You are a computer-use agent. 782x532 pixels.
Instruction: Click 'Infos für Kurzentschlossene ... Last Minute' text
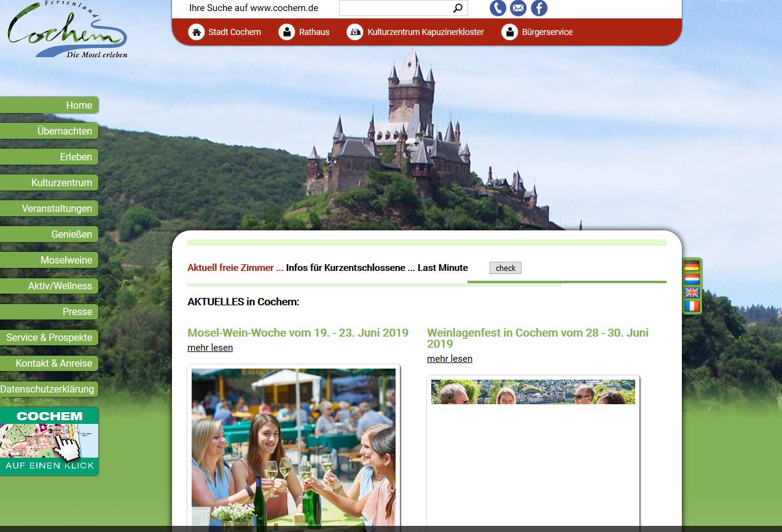tap(377, 268)
